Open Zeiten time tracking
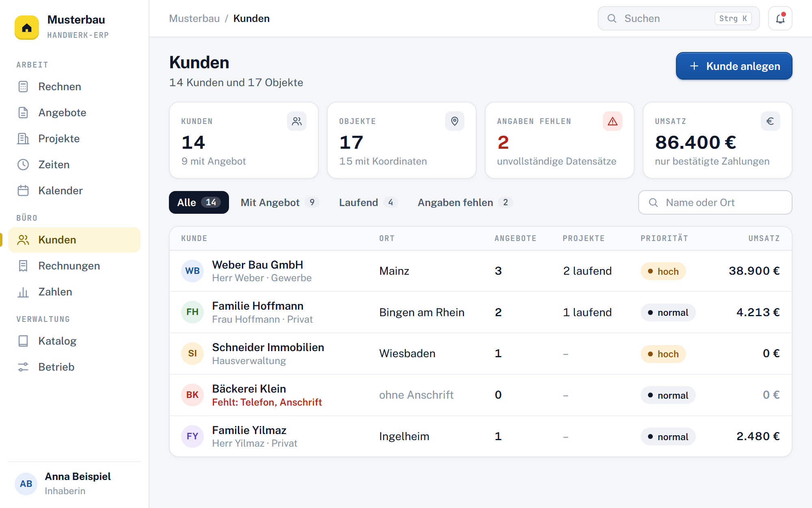This screenshot has width=812, height=508. click(x=74, y=165)
